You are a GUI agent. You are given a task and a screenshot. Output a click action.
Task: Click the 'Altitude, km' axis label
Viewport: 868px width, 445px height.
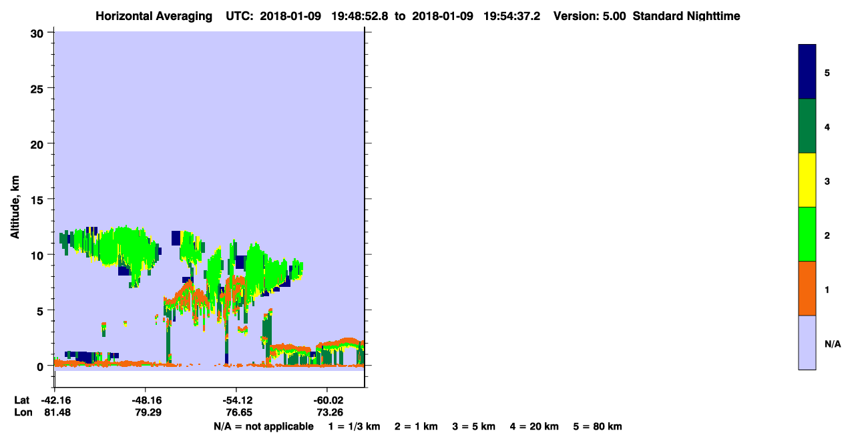click(x=15, y=205)
